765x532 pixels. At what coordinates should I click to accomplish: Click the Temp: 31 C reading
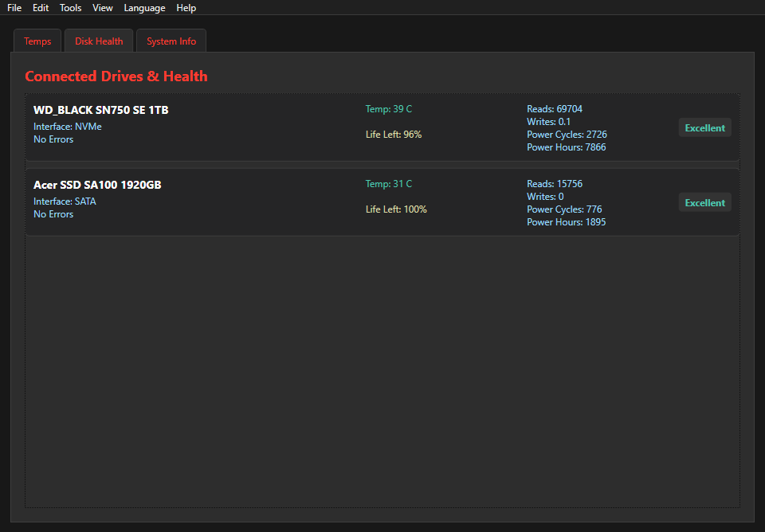389,184
